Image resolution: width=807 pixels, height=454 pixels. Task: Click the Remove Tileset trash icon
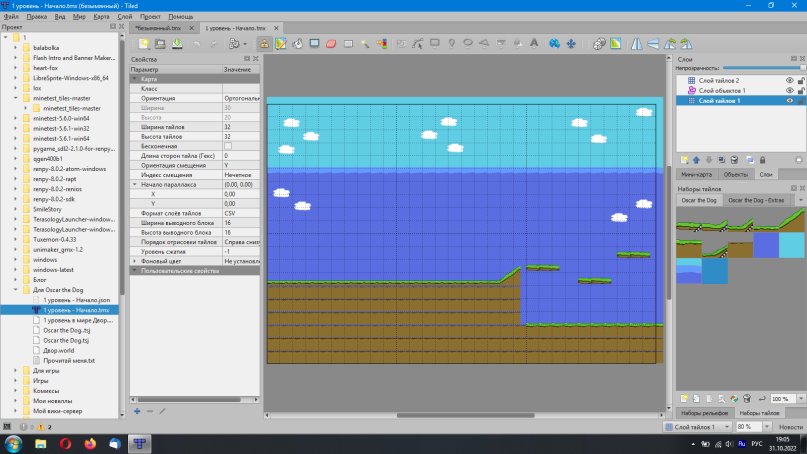pyautogui.click(x=747, y=399)
